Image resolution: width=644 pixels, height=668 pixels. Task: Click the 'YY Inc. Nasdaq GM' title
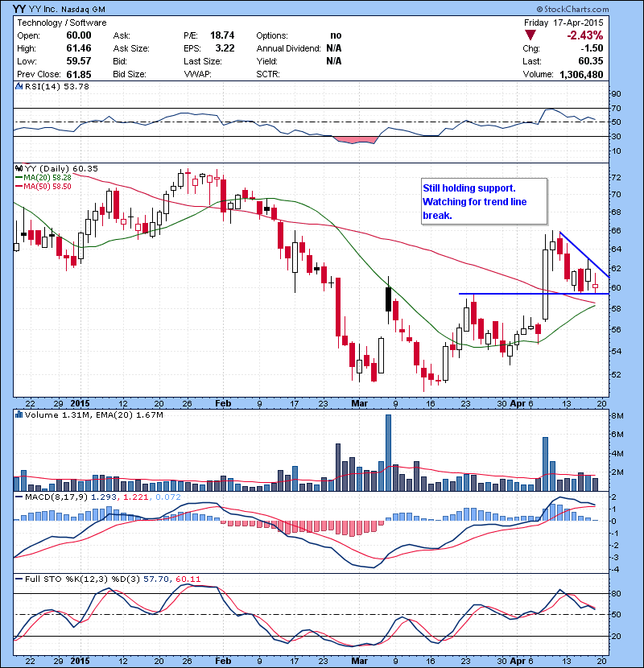pos(67,10)
